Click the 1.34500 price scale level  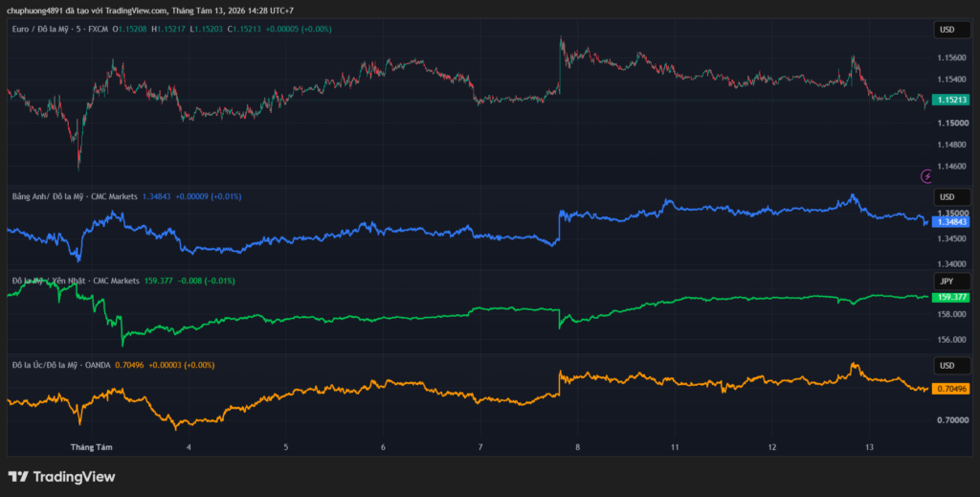[951, 238]
